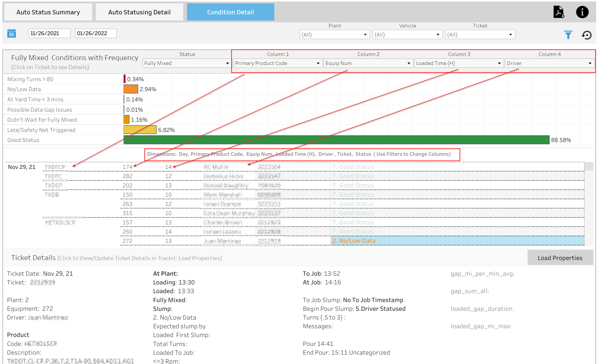Open the Plant filter dropdown

[x=334, y=35]
